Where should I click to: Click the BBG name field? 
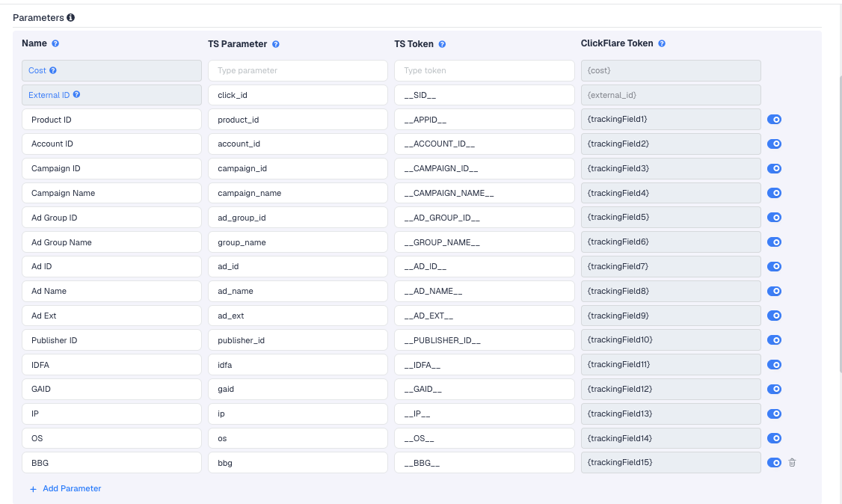click(x=111, y=463)
